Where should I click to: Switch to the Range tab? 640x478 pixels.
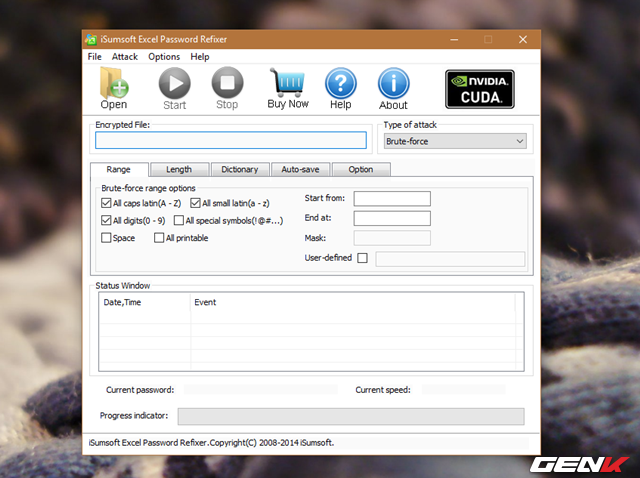click(x=119, y=169)
